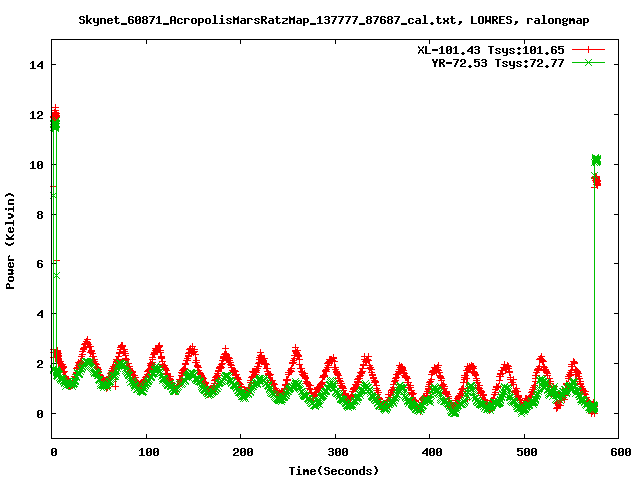Click the YR-72.53 Tsys:72.77 legend label
640x480 pixels.
498,63
